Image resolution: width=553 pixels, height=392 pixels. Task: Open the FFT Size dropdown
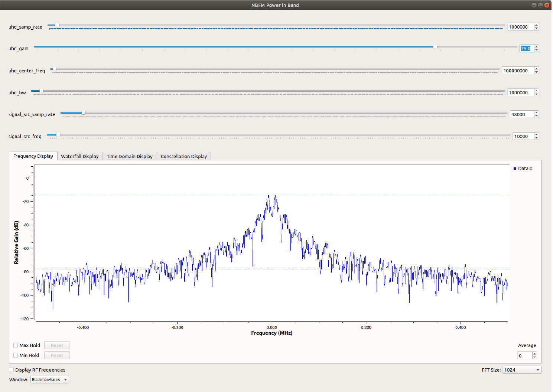tap(522, 370)
